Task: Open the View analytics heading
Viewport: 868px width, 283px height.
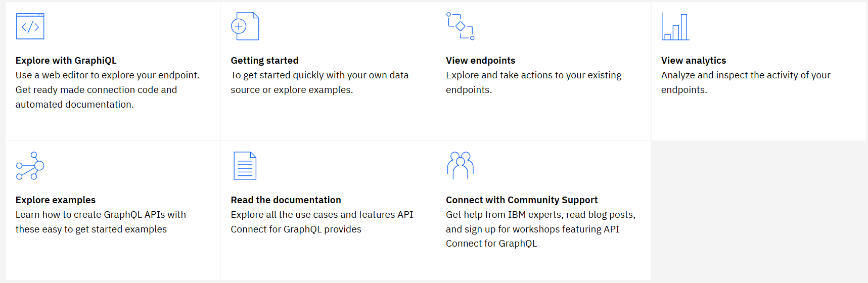Action: tap(693, 61)
